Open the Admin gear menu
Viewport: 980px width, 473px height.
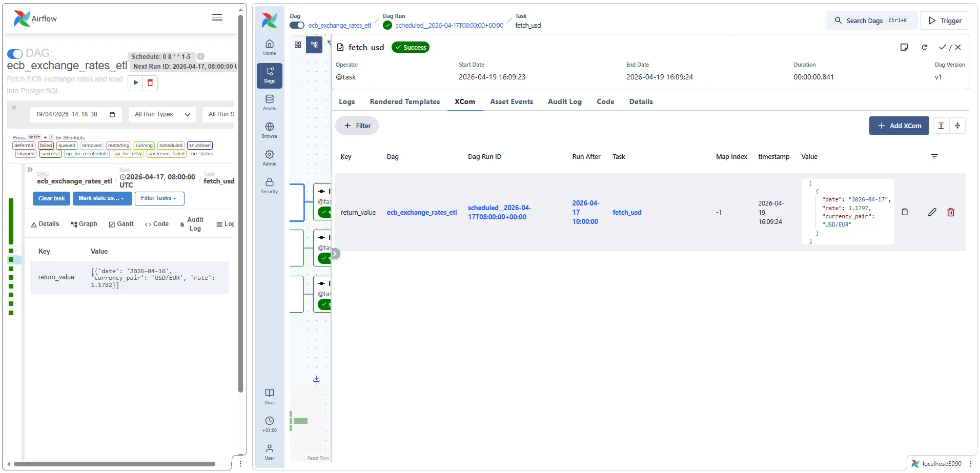269,157
